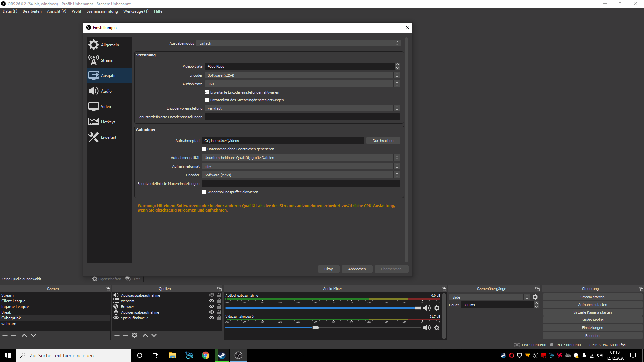Open the Erweitert settings section
Viewport: 644px width, 362px height.
point(108,137)
